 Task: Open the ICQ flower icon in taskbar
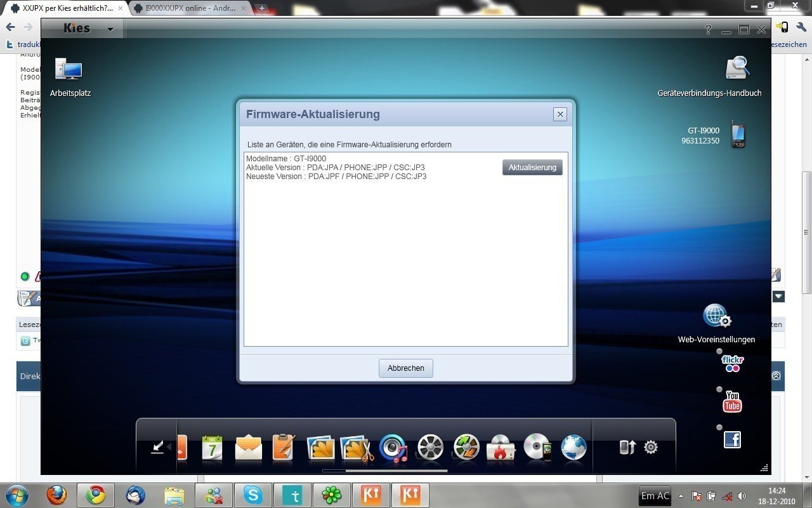pyautogui.click(x=332, y=495)
